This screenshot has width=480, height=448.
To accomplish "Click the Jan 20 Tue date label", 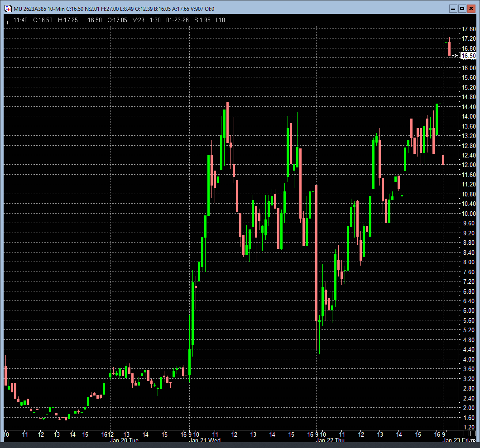I will pos(124,440).
